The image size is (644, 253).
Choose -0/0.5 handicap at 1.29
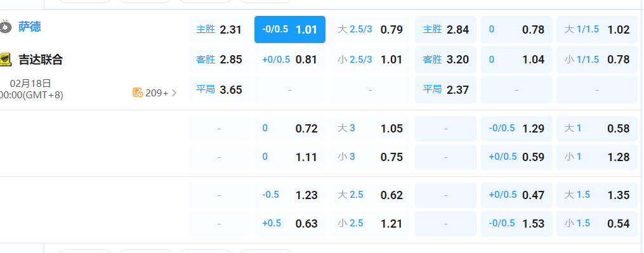coord(516,129)
